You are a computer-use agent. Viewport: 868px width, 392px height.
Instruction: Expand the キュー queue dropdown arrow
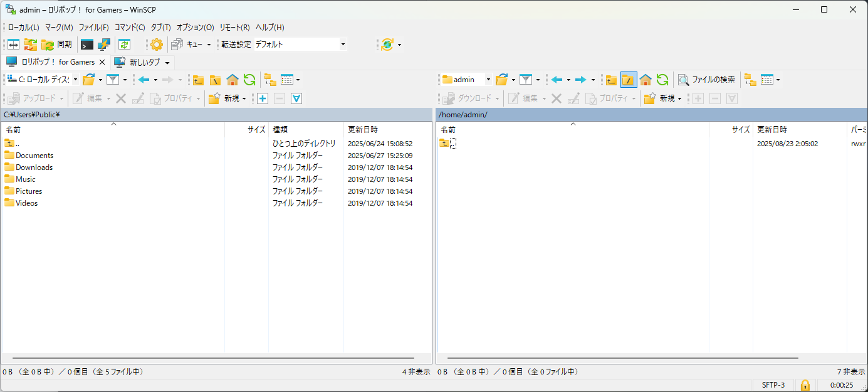click(x=209, y=45)
